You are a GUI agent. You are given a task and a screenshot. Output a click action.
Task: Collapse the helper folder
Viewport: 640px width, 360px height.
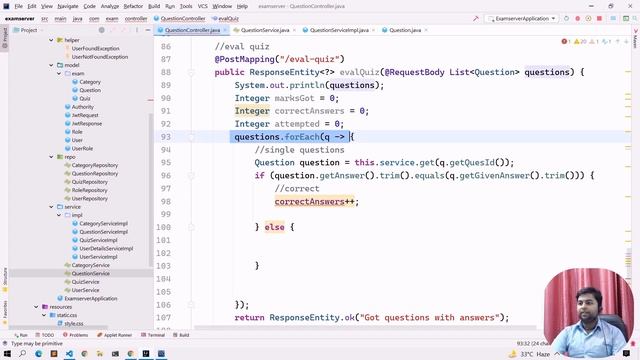(51, 40)
